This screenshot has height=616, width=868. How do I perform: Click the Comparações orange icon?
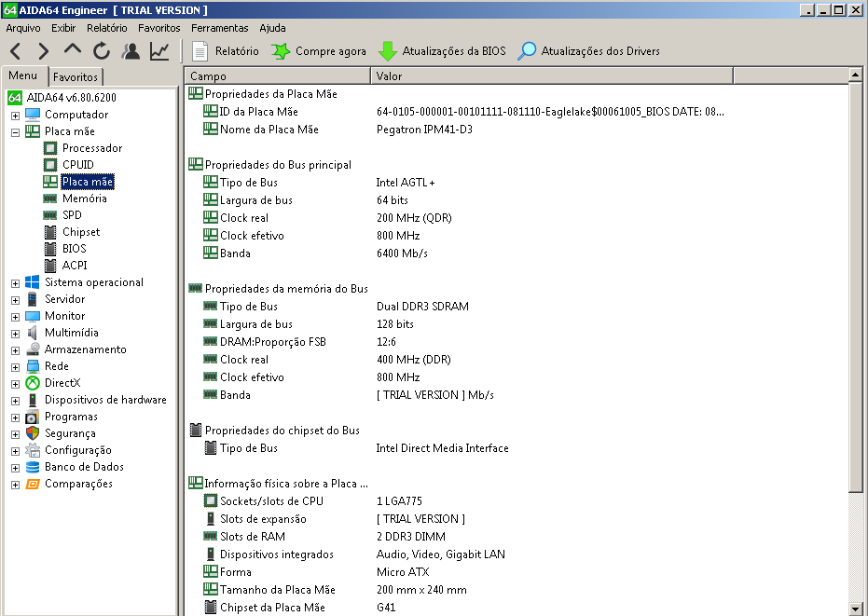pos(33,484)
